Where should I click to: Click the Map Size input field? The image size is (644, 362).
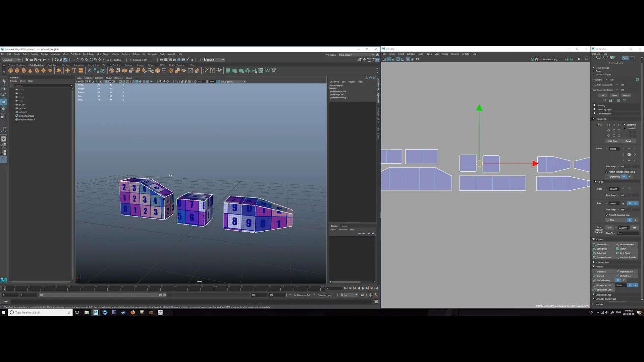628,233
